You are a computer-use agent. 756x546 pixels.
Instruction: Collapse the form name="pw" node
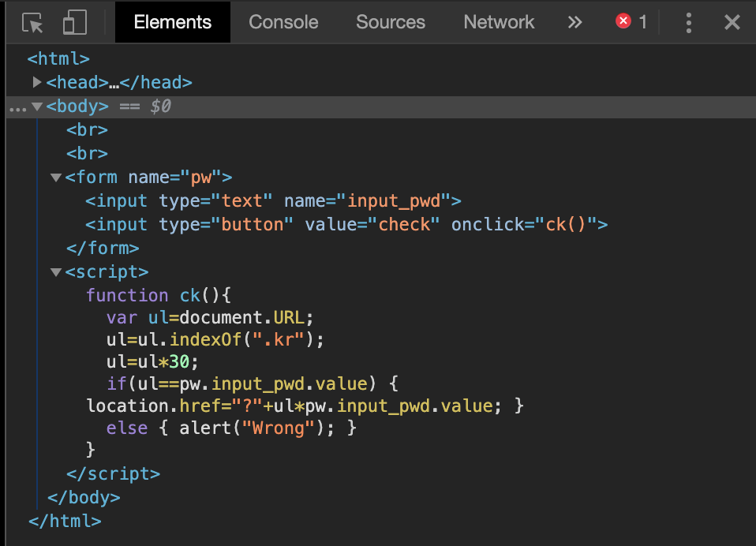point(56,178)
